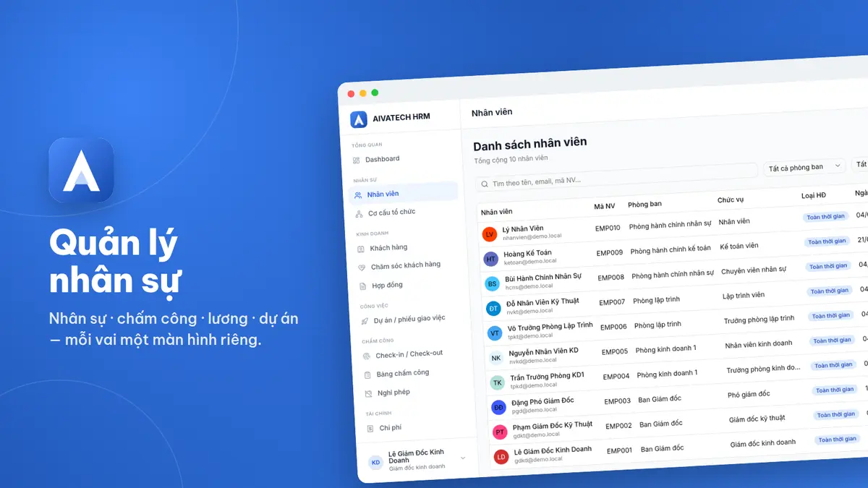Click the employee search input field
868x488 pixels.
coord(616,179)
